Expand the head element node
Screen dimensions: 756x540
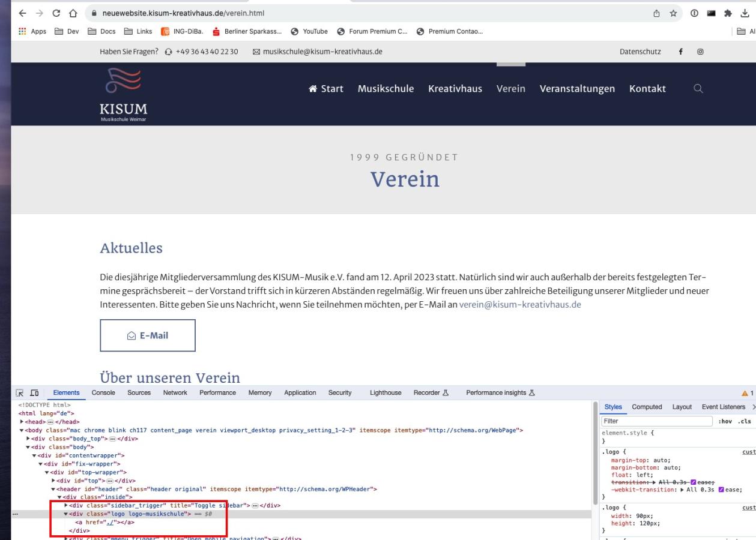(x=22, y=422)
